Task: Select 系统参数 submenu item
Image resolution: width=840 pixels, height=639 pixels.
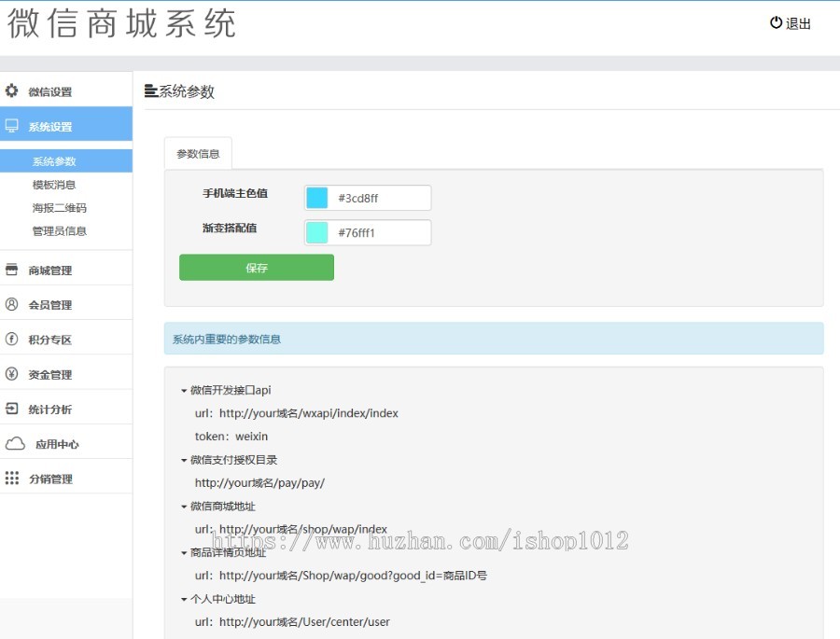Action: [x=66, y=160]
